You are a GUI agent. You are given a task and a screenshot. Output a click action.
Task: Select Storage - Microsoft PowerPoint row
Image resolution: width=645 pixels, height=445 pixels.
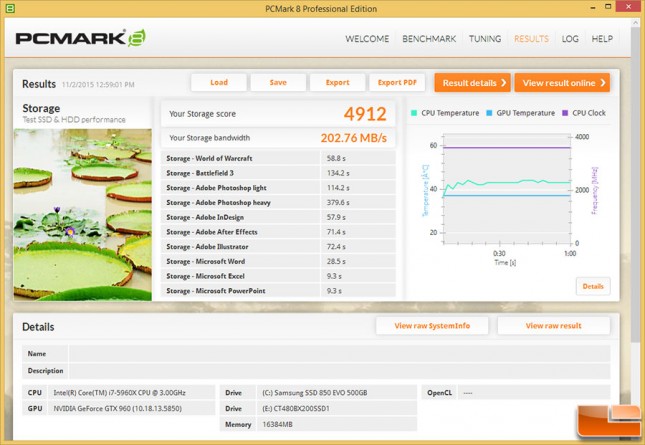coord(278,291)
